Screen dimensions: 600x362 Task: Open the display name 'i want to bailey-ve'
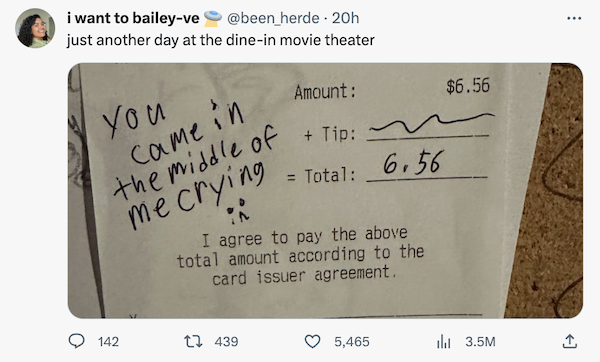click(133, 18)
